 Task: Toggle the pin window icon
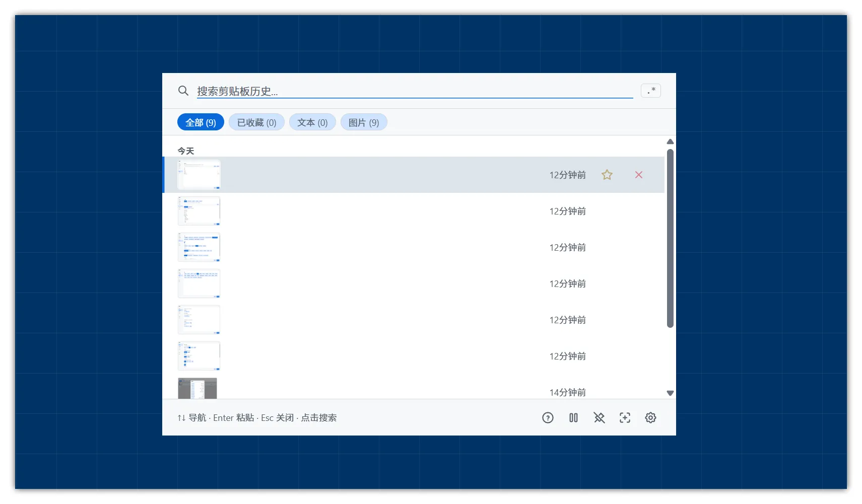pos(599,417)
